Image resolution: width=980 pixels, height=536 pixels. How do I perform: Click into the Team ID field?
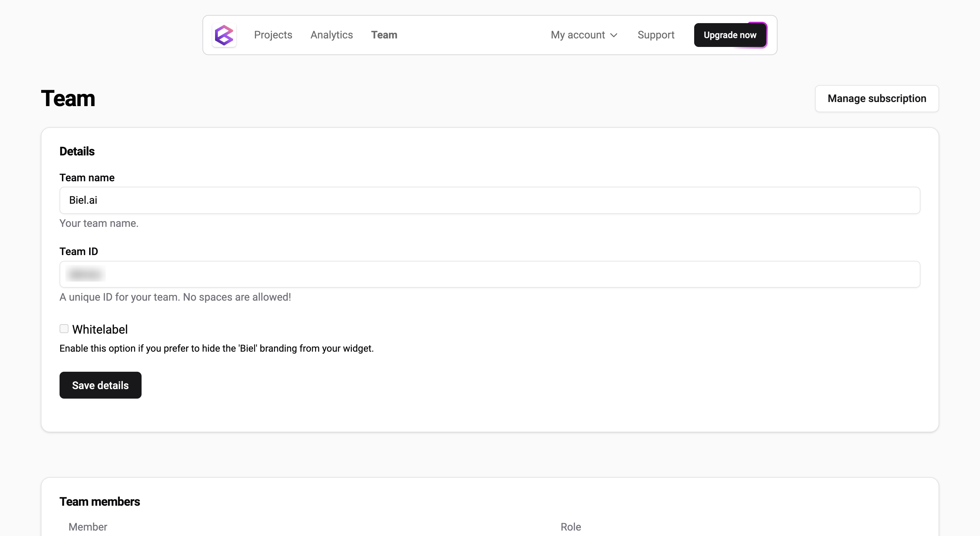click(x=489, y=274)
